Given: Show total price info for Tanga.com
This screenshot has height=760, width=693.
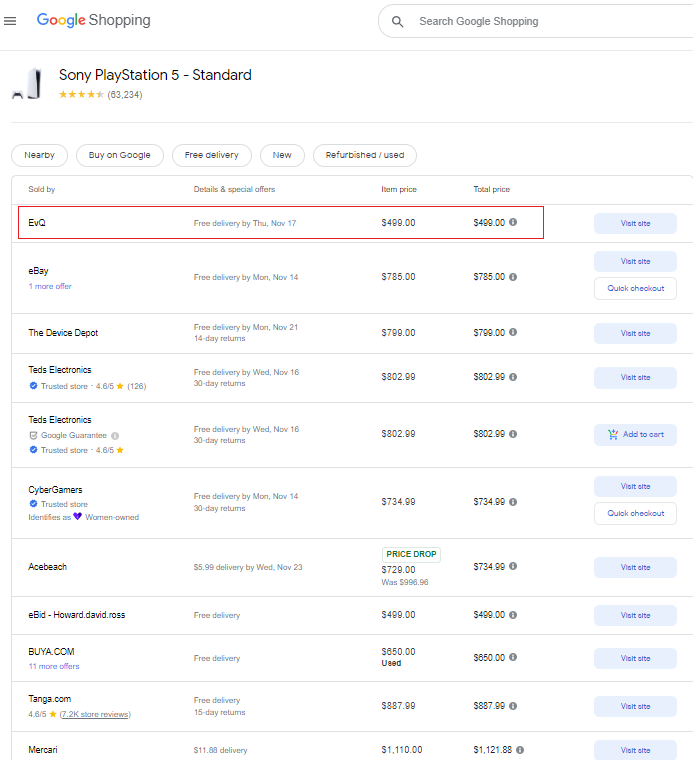Looking at the screenshot, I should (513, 706).
